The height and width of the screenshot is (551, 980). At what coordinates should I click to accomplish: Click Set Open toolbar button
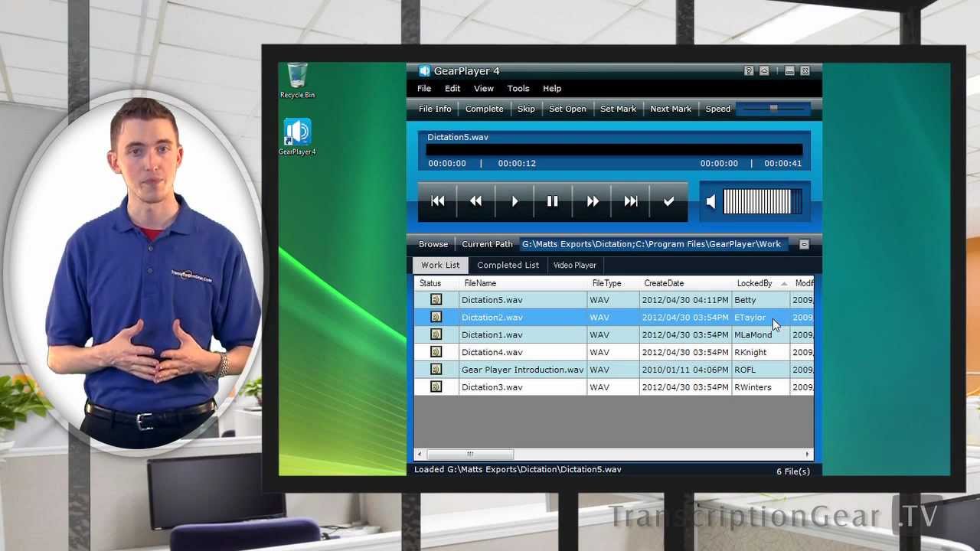567,109
